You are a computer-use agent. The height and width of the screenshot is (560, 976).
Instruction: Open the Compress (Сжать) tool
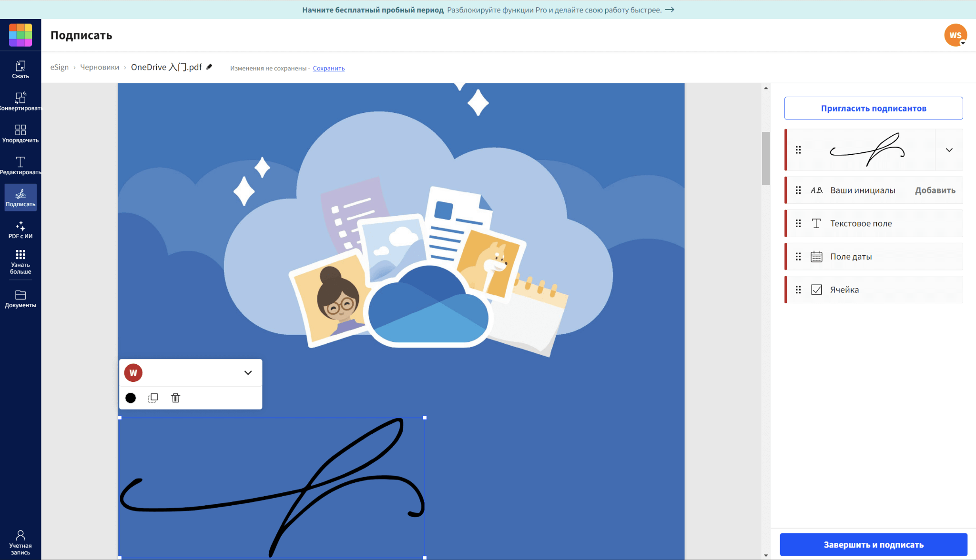click(x=20, y=70)
